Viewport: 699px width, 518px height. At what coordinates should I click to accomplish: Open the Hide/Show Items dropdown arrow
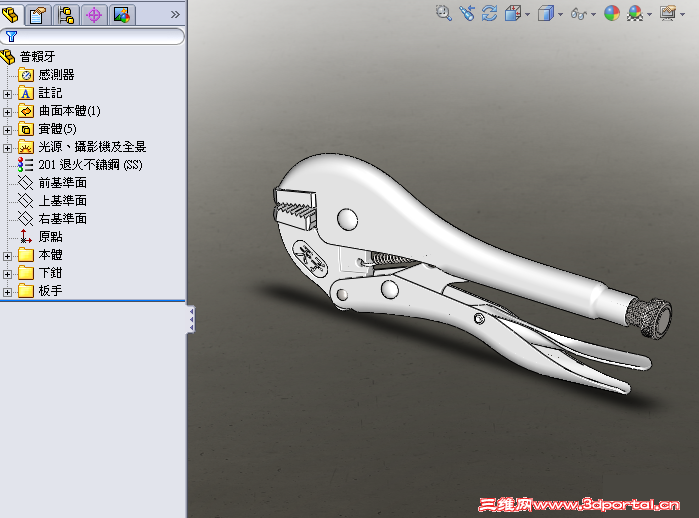(x=594, y=15)
